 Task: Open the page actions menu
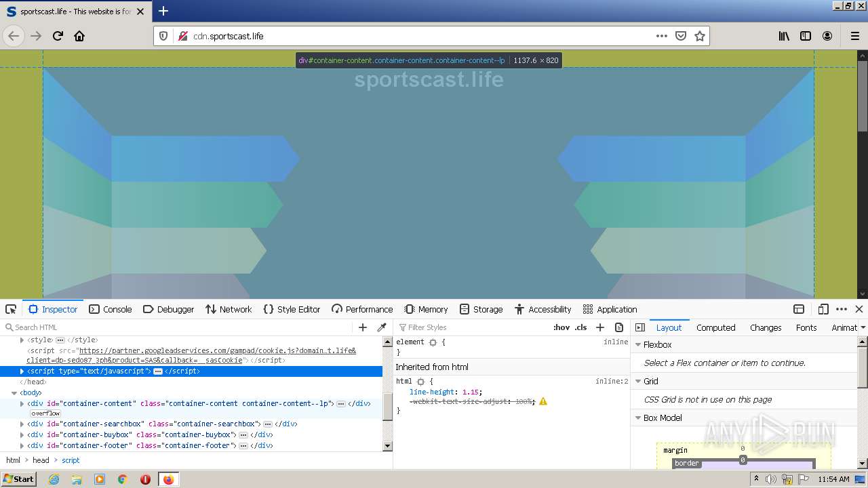662,36
